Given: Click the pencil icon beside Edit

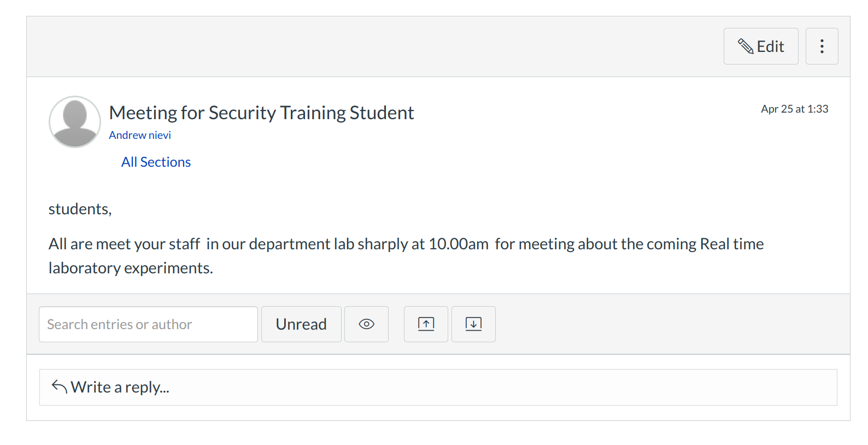Looking at the screenshot, I should tap(746, 46).
